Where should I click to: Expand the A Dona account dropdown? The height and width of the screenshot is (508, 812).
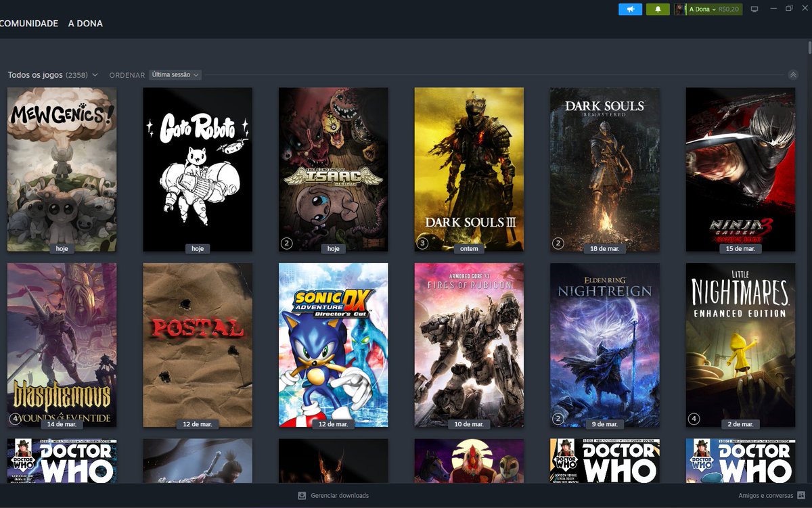pyautogui.click(x=702, y=9)
